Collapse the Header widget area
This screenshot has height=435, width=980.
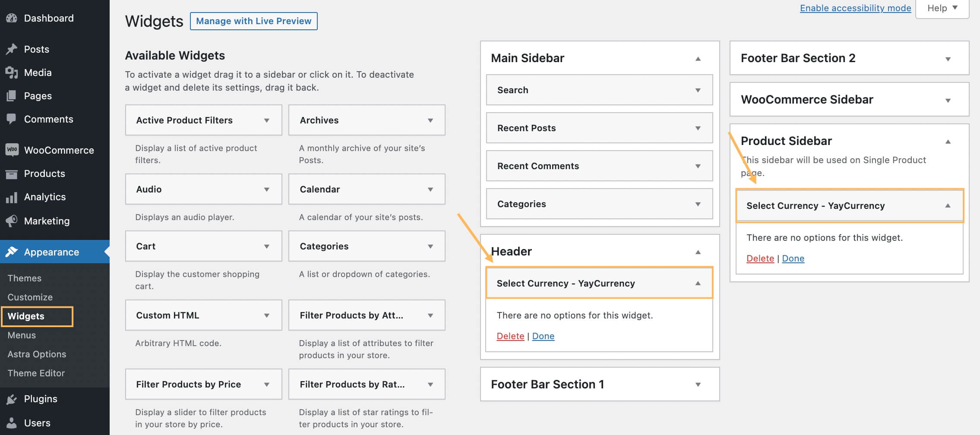coord(698,252)
